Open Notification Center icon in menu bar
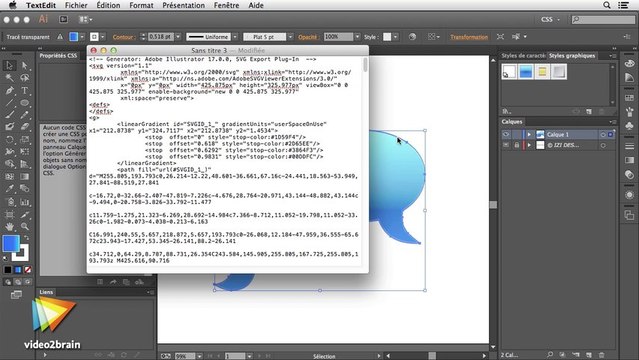 click(x=624, y=5)
